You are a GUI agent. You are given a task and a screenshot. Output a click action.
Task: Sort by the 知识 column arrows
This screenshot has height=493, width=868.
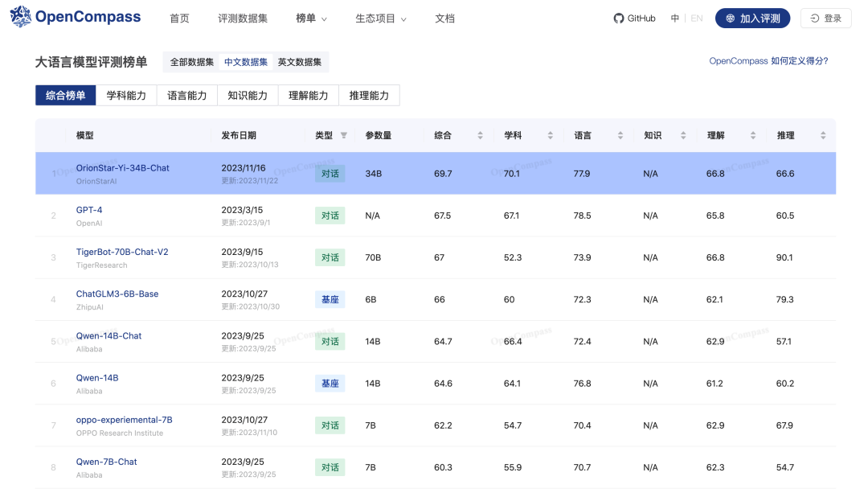point(683,135)
